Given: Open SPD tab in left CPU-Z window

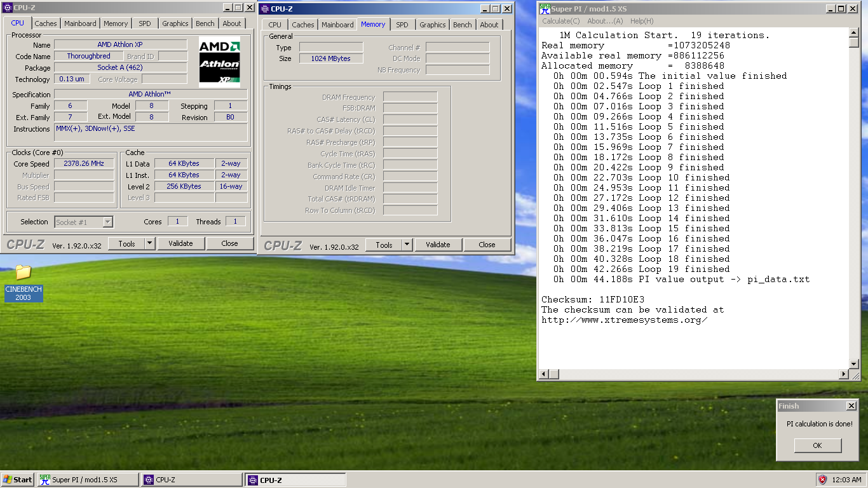Looking at the screenshot, I should click(145, 24).
